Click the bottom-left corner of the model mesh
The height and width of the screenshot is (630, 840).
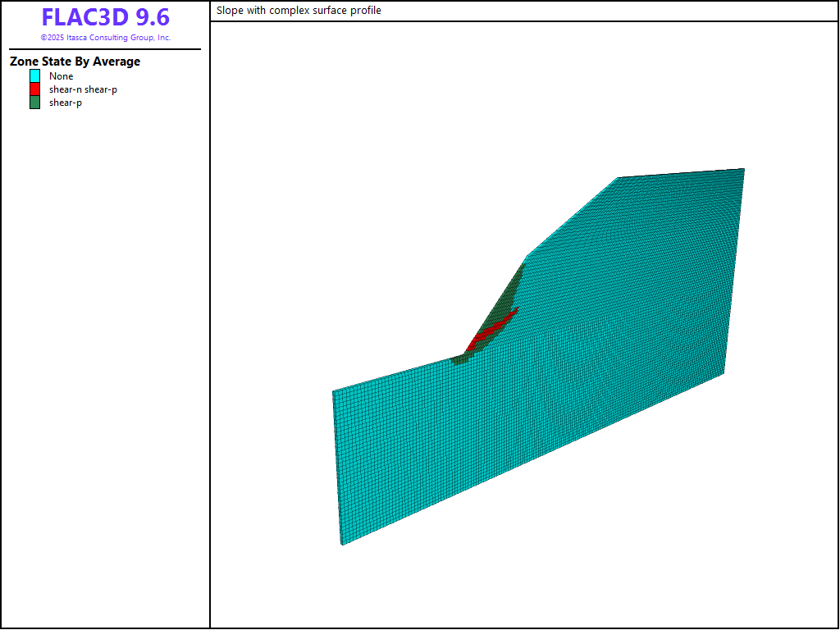pos(341,544)
